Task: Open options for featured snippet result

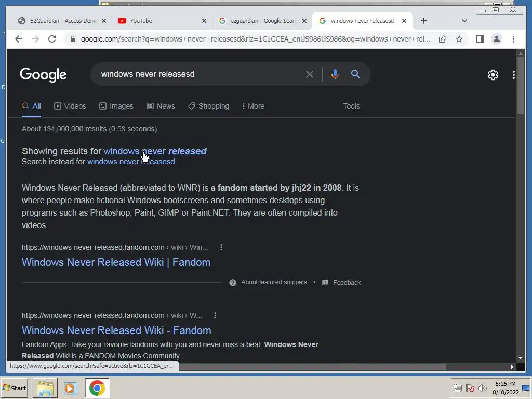Action: tap(221, 247)
